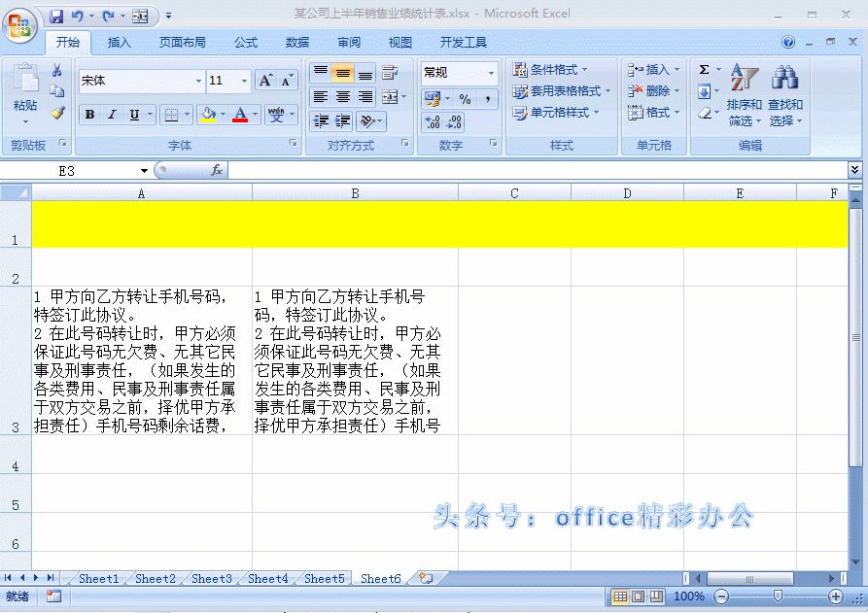Viewport: 868px width, 613px height.
Task: Undo the last action
Action: coord(77,17)
